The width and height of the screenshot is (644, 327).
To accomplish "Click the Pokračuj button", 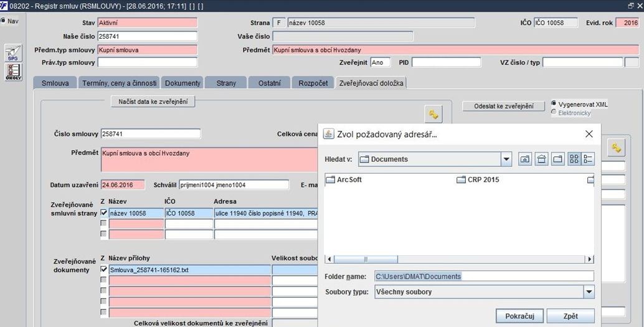I will (x=519, y=316).
